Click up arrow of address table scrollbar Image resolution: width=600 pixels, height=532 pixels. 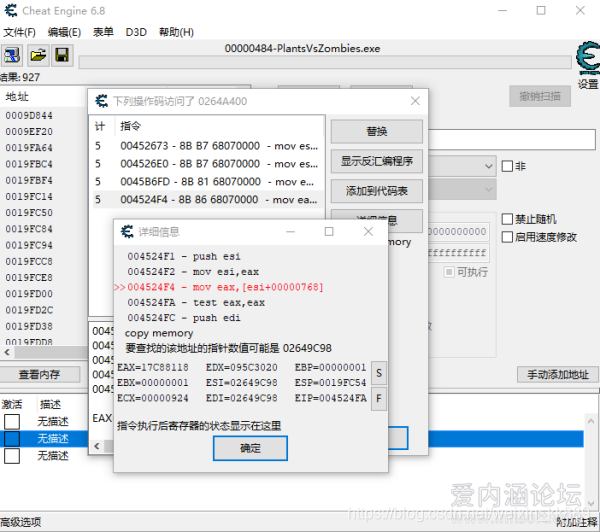591,421
